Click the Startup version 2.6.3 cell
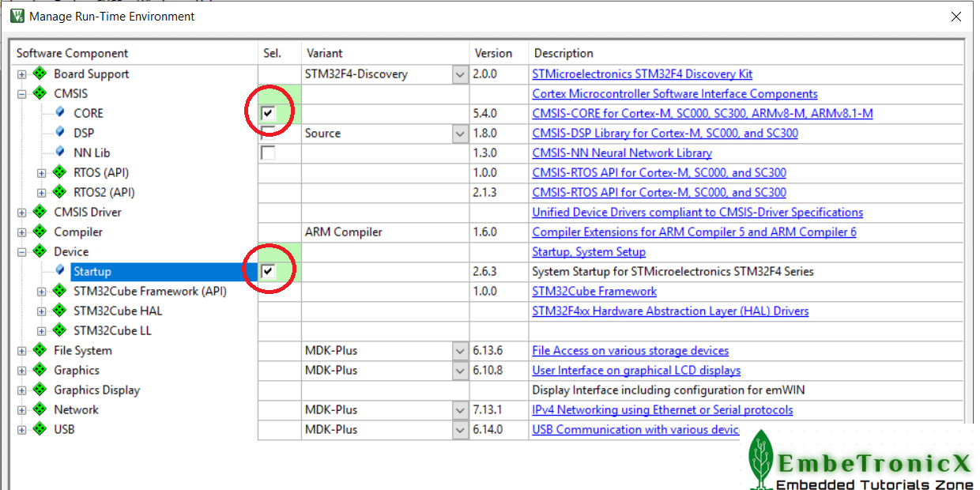Viewport: 980px width, 490px height. click(x=499, y=271)
